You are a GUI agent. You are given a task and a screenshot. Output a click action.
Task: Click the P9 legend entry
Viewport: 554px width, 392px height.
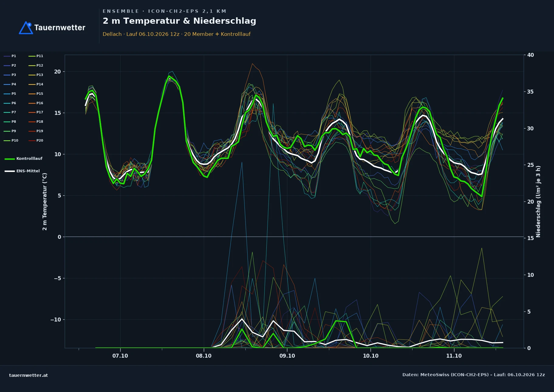tap(10, 131)
